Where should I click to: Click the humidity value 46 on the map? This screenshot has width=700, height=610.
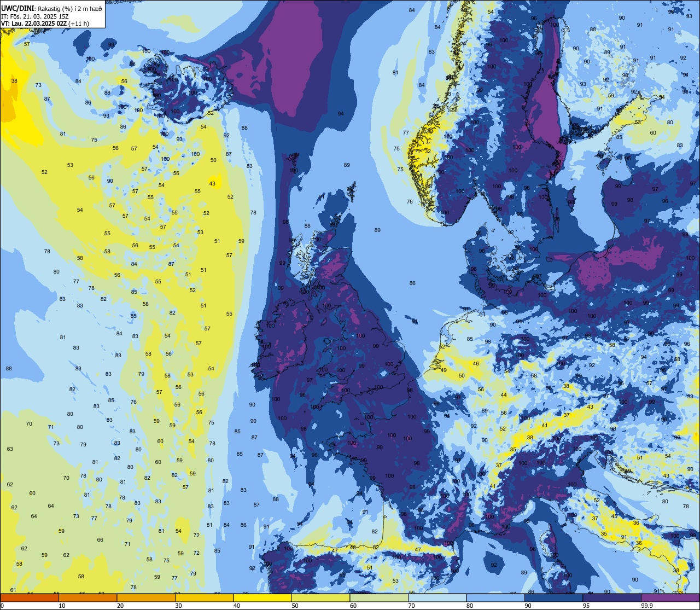click(476, 364)
